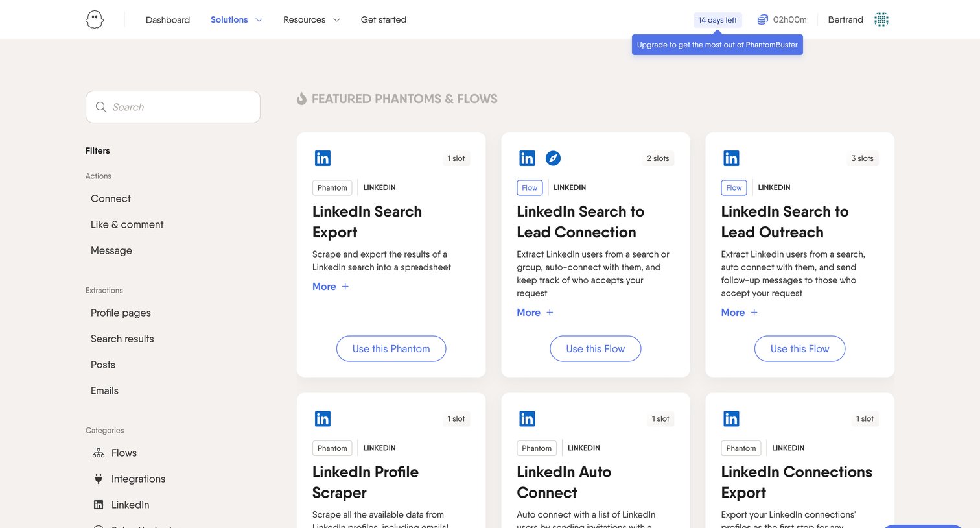The image size is (980, 528).
Task: Open the Bertrand user avatar
Action: point(881,19)
